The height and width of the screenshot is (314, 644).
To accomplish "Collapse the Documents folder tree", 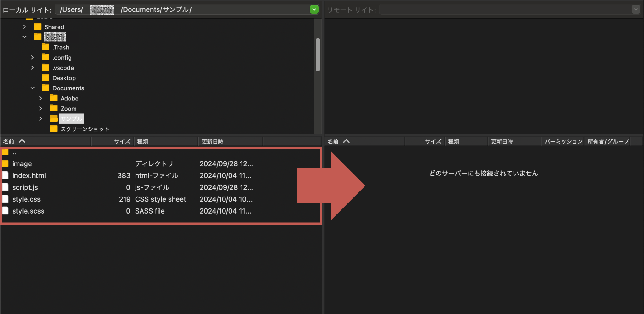I will coord(33,88).
